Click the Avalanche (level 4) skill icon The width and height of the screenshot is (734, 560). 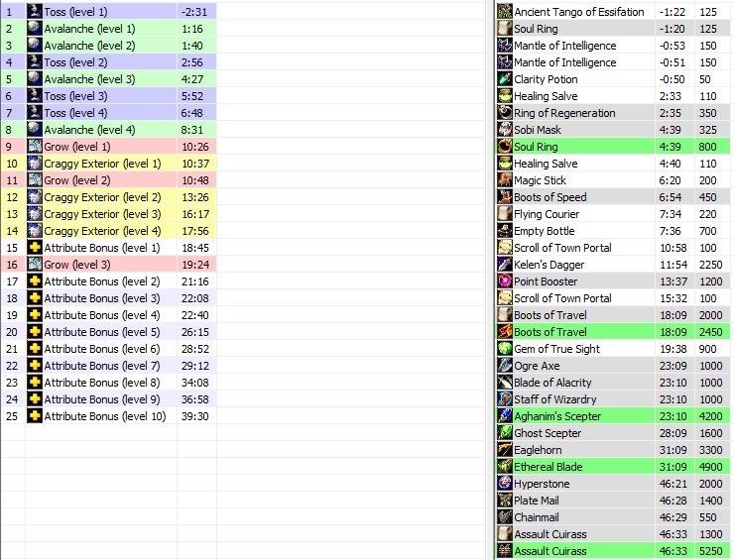[x=35, y=129]
